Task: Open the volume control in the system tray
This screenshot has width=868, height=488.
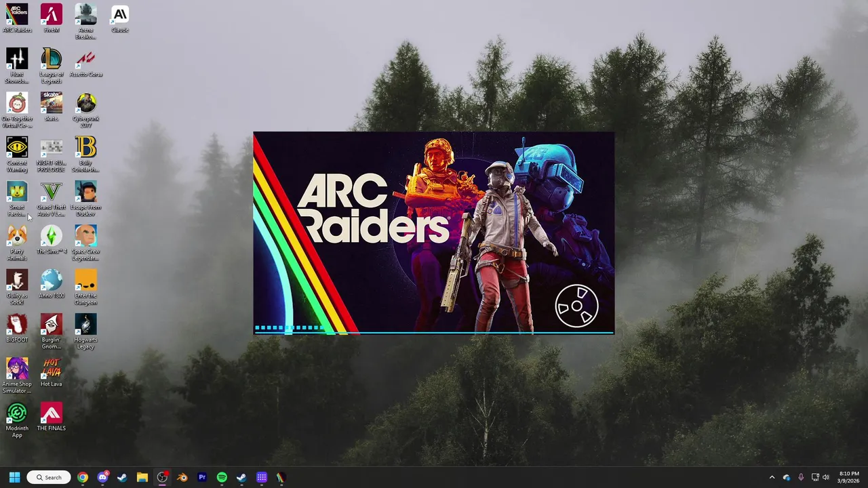Action: click(x=826, y=477)
